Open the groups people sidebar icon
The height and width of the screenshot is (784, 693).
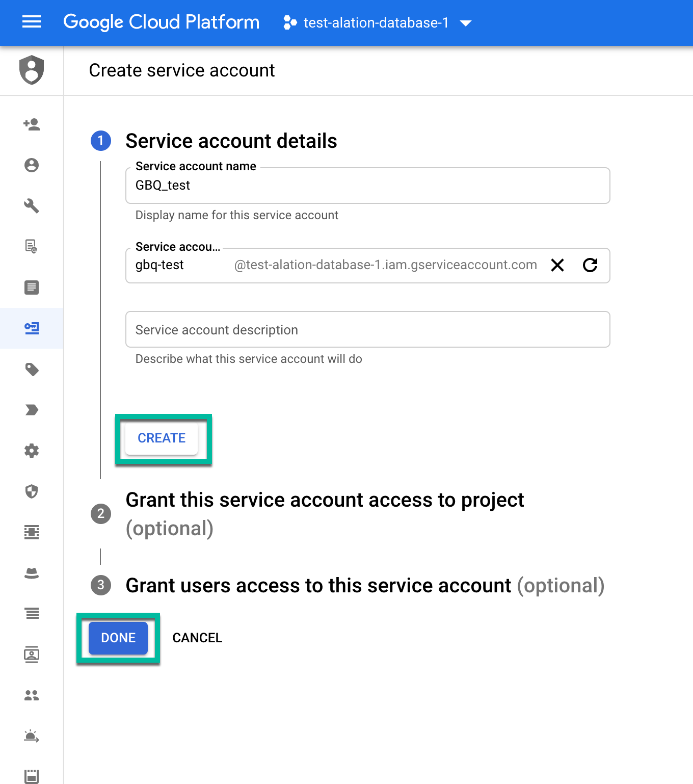coord(32,695)
